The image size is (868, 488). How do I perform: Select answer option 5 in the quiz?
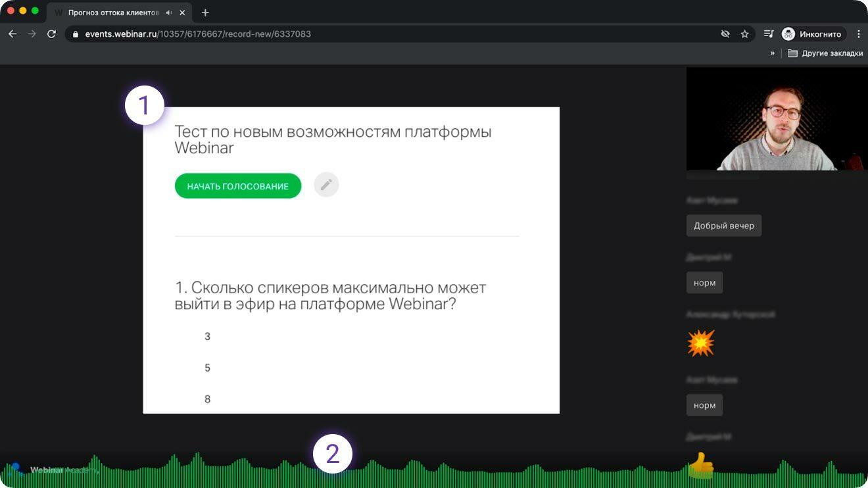[208, 368]
